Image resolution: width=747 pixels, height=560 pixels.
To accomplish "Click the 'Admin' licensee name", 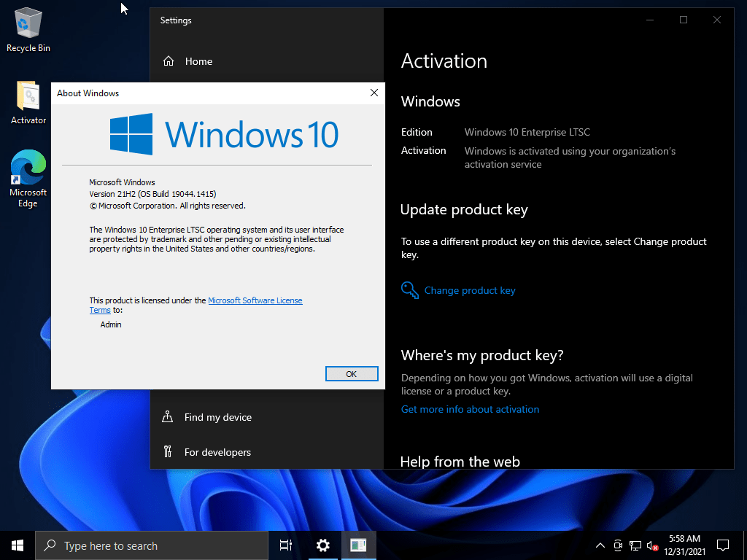I will (x=111, y=324).
